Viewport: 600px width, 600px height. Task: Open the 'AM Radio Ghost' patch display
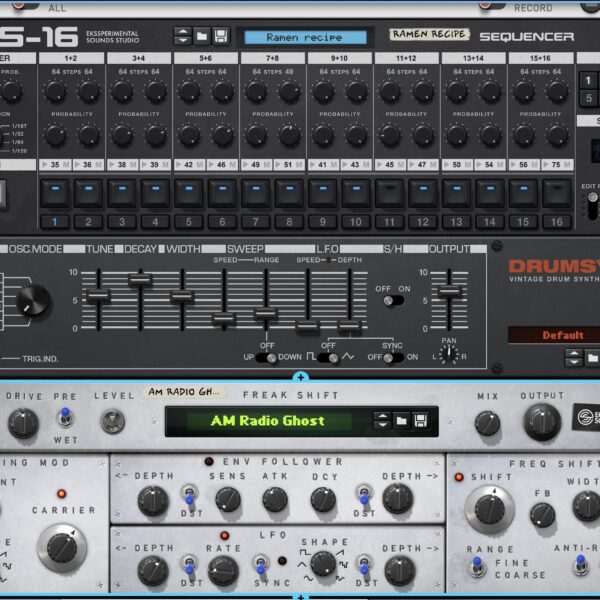[269, 421]
